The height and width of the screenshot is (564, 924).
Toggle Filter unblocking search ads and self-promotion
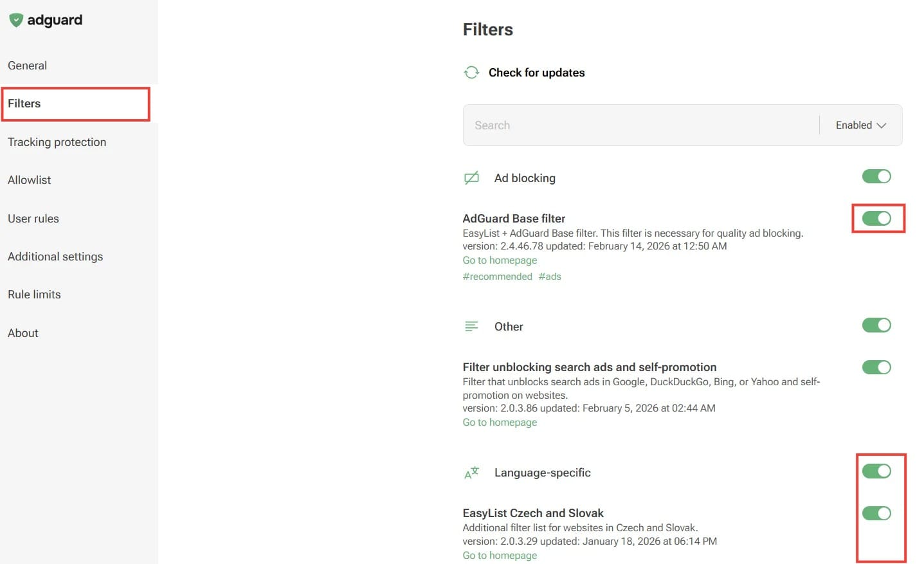pyautogui.click(x=876, y=367)
